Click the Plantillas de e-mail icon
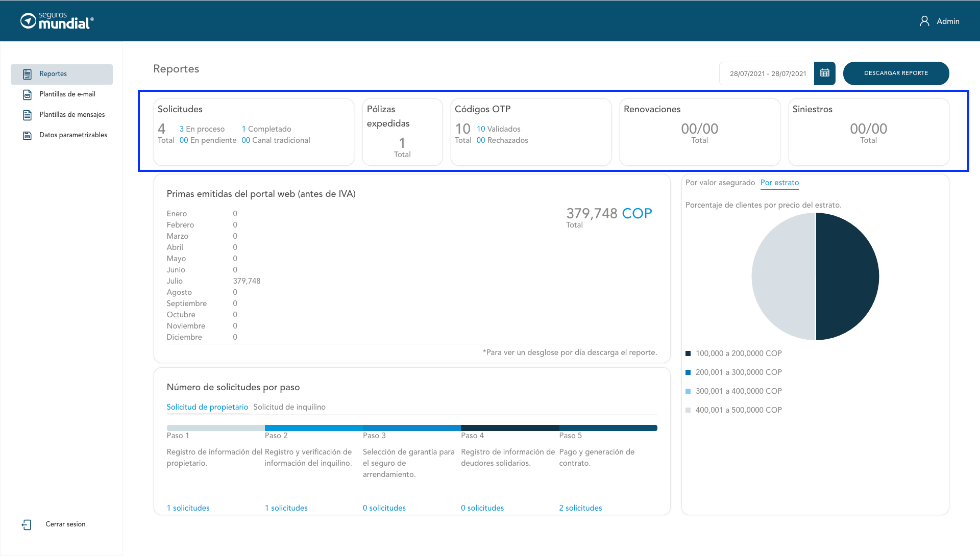The width and height of the screenshot is (980, 556). (x=28, y=95)
